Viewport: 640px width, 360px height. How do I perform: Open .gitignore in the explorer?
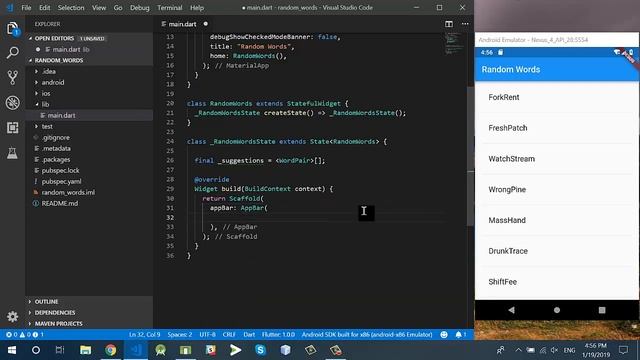[x=56, y=137]
